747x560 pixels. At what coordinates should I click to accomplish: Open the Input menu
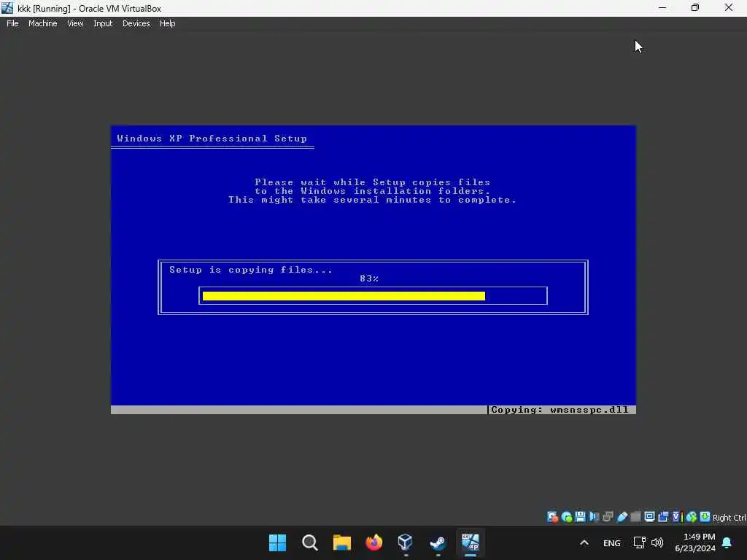[103, 23]
